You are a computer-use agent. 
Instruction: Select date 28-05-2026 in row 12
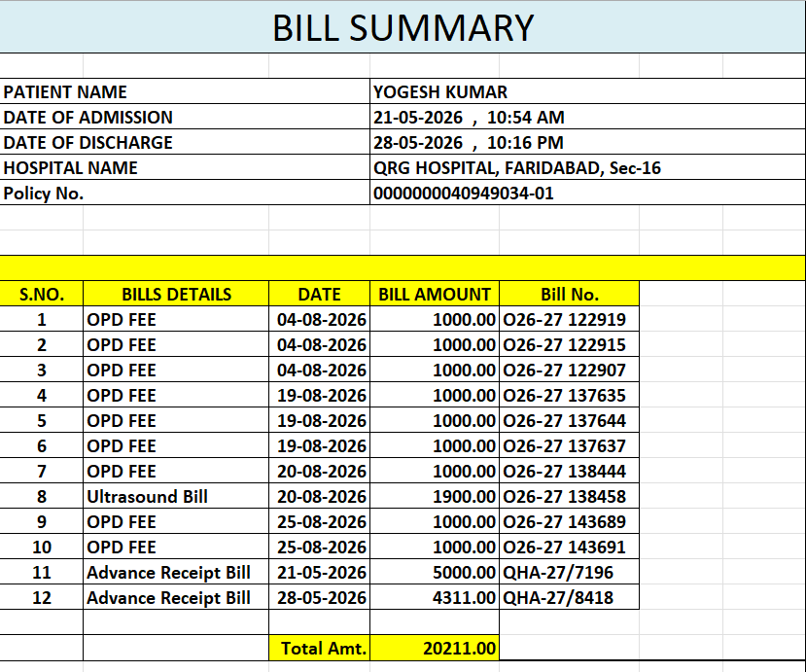[319, 597]
